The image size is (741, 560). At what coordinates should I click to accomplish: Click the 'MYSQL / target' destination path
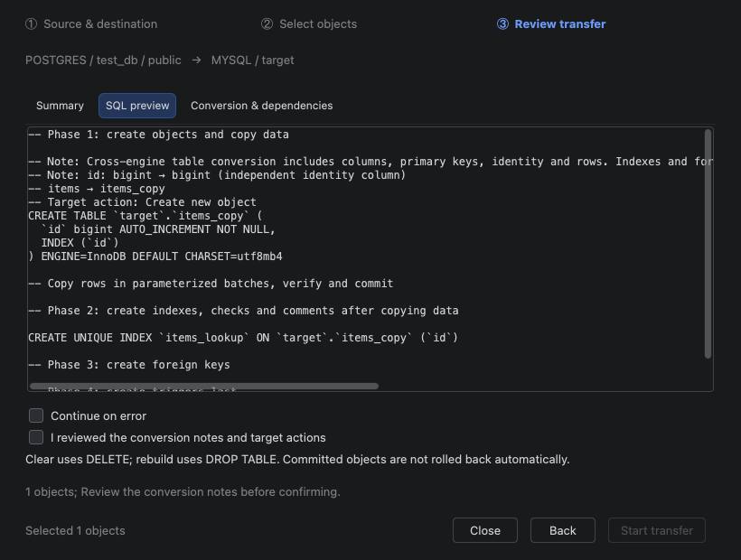pos(253,61)
